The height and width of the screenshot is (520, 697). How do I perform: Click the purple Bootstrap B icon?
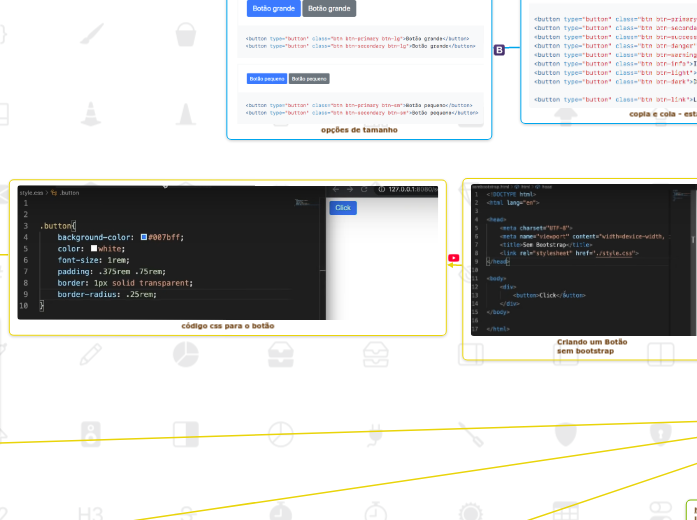(499, 50)
